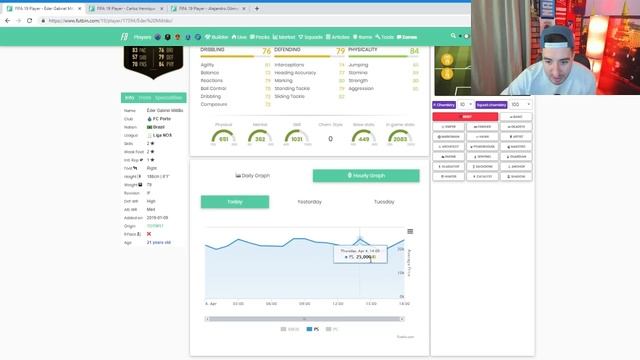Apply the Sentinel chemistry style

pos(482,157)
